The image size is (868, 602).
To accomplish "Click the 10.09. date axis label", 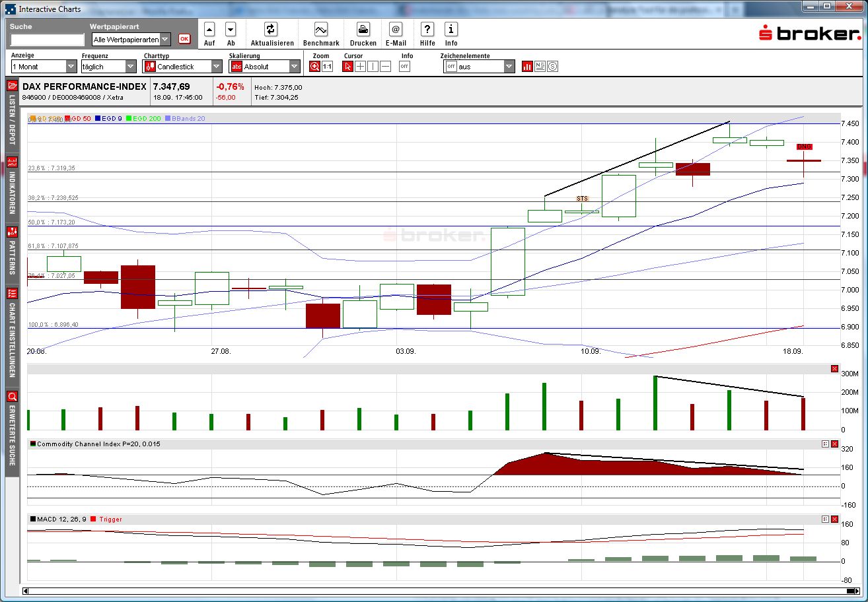I will click(591, 351).
